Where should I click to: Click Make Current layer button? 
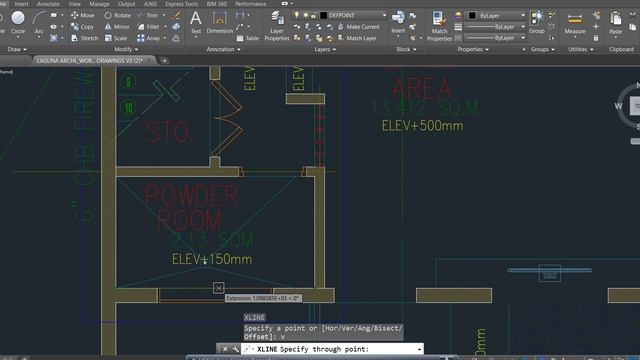coord(359,27)
